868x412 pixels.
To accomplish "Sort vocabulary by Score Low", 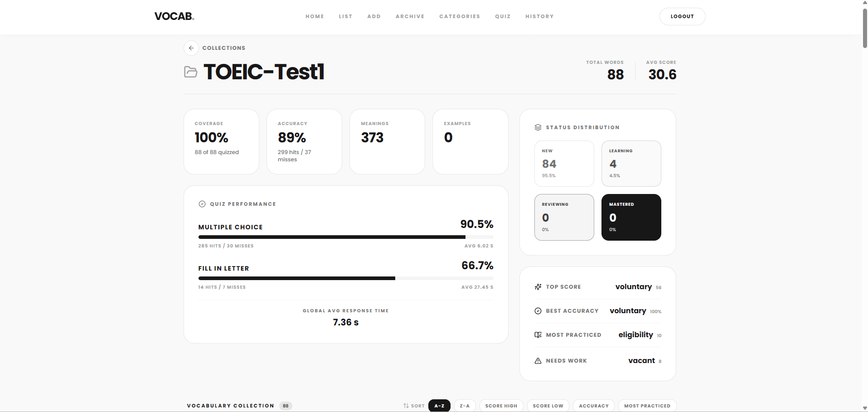I will click(x=548, y=406).
